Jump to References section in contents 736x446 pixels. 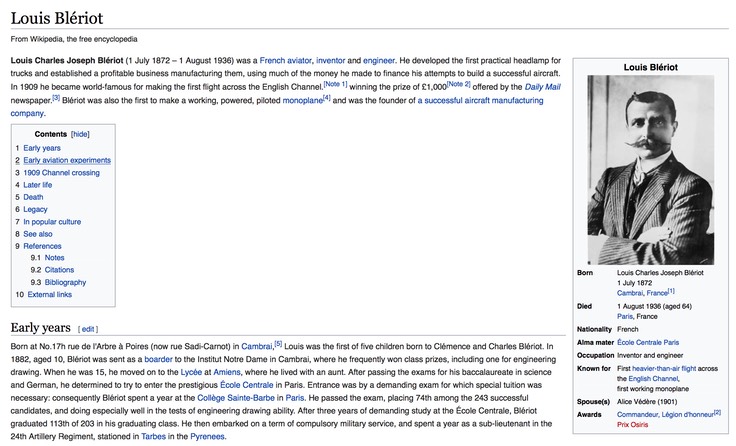42,246
